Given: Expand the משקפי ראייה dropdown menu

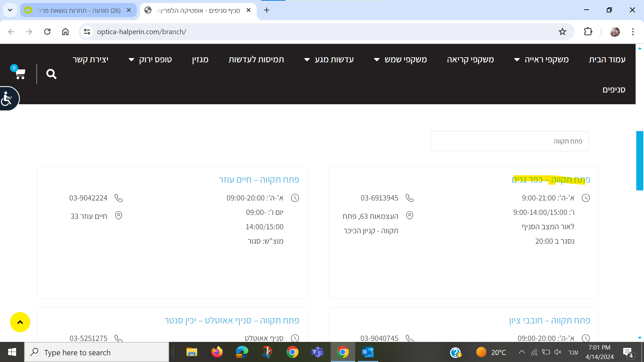Looking at the screenshot, I should point(517,60).
